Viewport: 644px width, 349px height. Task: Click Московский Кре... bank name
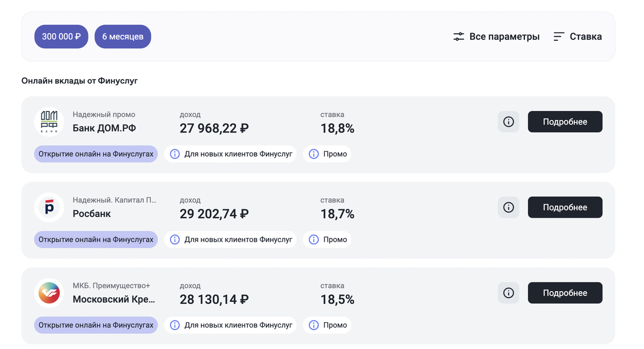114,299
